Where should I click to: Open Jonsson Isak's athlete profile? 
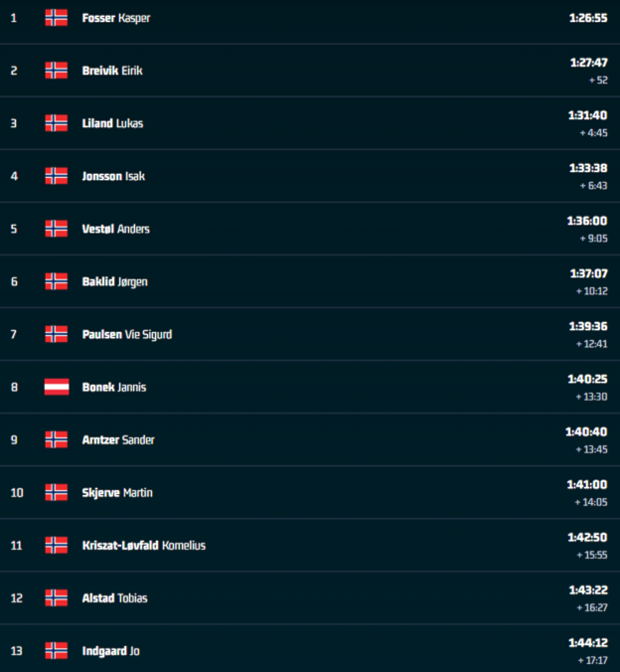113,176
